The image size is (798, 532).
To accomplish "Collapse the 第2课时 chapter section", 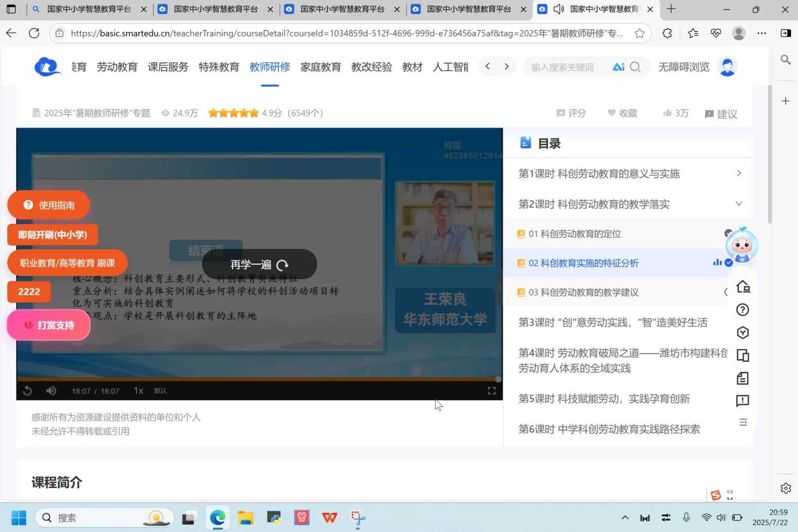I will 738,203.
